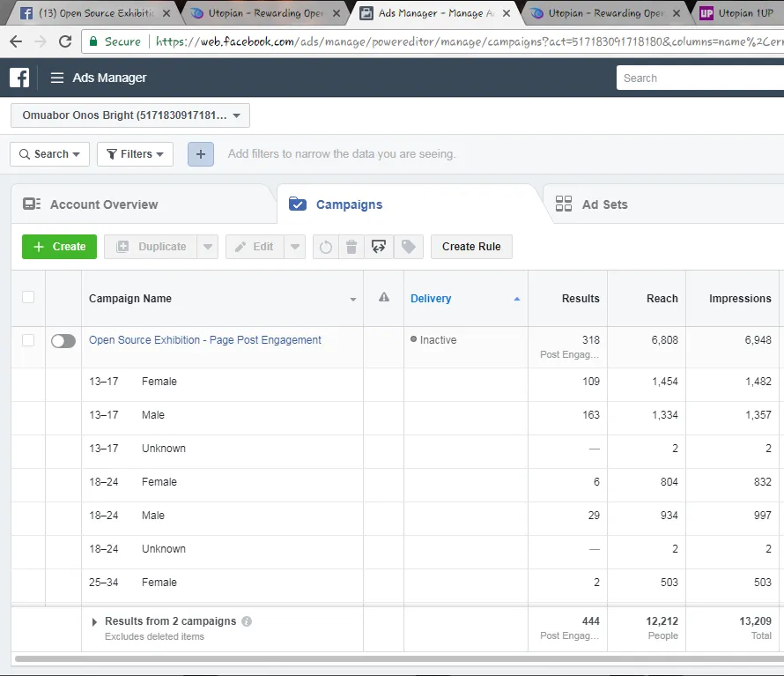Viewport: 784px width, 676px height.
Task: Click the 163 results value for 13–17 Male
Action: [590, 415]
